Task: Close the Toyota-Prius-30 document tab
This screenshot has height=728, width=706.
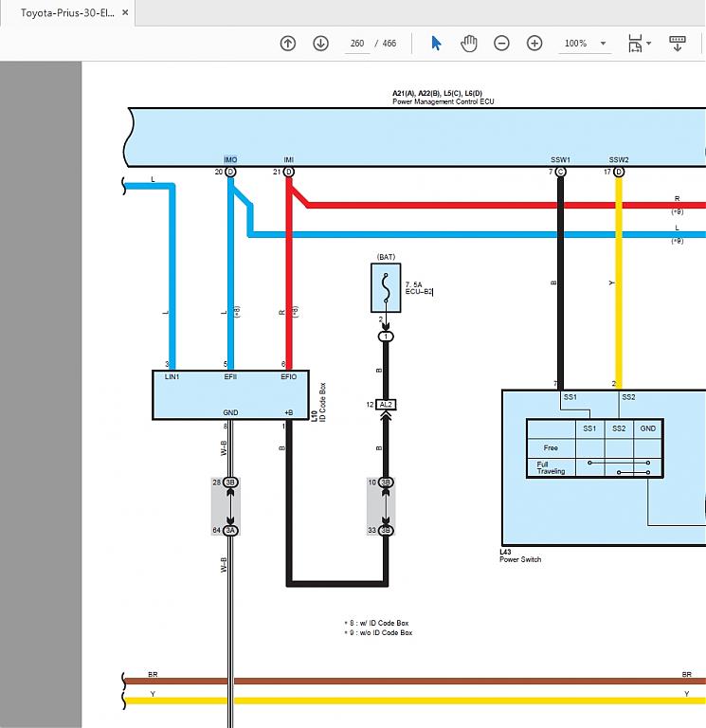Action: tap(123, 13)
